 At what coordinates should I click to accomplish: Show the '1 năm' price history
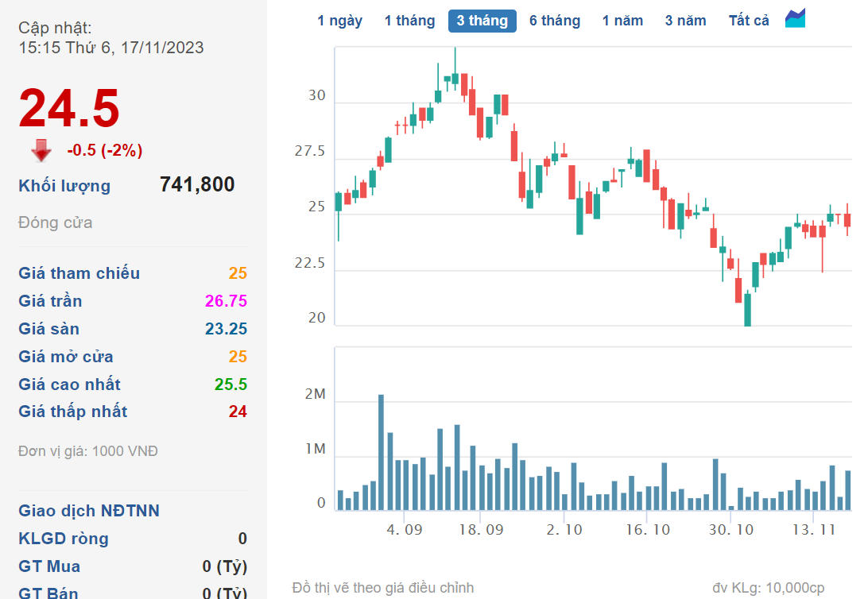(622, 21)
